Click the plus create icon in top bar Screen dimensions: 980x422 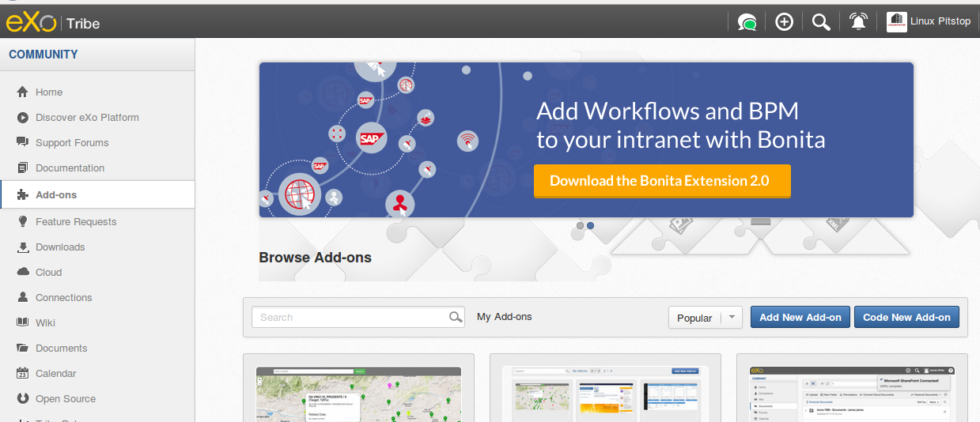(784, 21)
